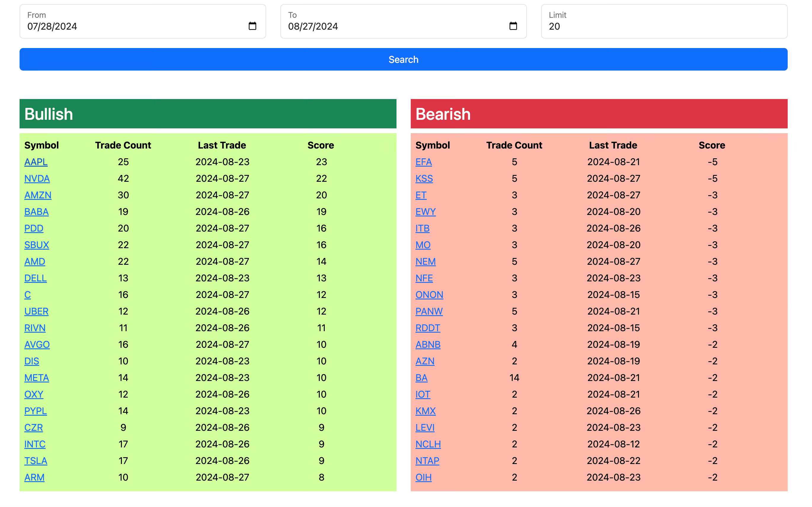
Task: Open the DELL symbol link
Action: (x=36, y=278)
